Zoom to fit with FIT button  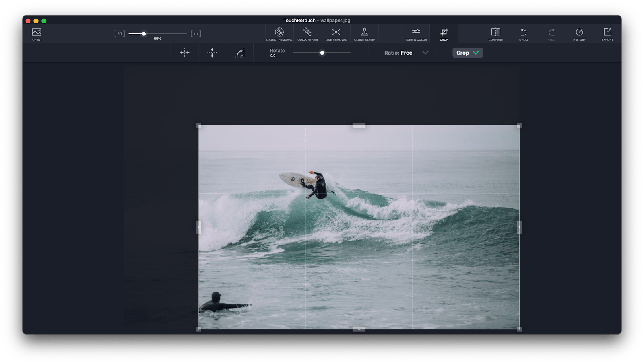(x=120, y=33)
